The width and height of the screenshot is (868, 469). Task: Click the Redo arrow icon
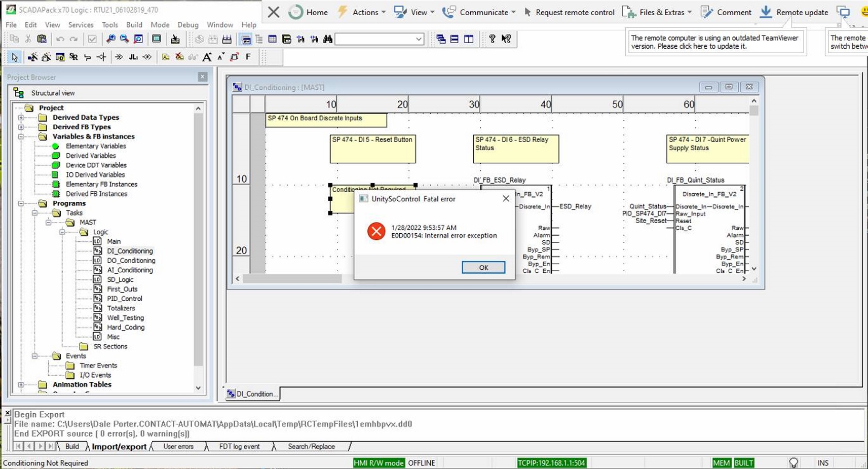click(x=73, y=39)
